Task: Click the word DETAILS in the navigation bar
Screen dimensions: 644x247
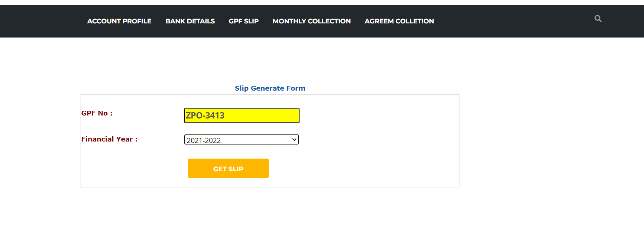Action: click(x=201, y=21)
